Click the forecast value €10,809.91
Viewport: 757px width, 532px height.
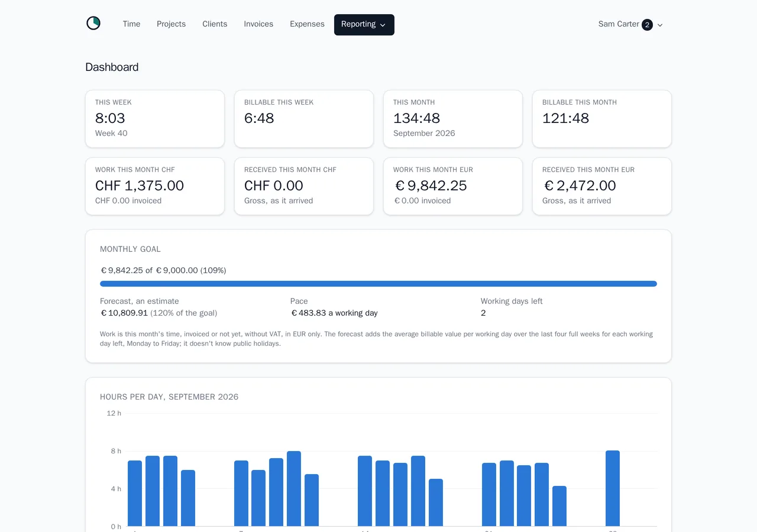coord(124,313)
